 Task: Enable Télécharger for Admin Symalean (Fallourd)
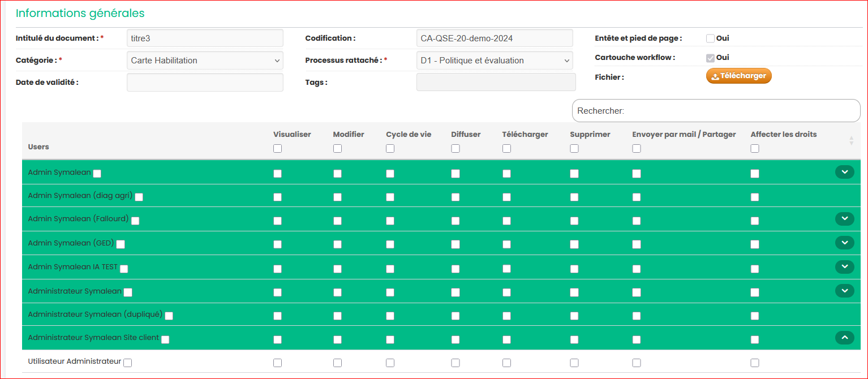point(506,221)
